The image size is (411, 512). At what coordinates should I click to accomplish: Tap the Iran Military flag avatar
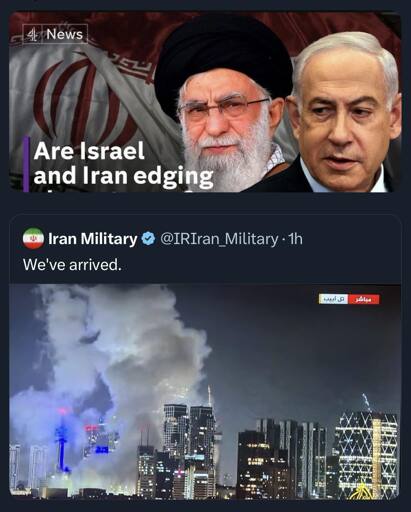coord(33,238)
